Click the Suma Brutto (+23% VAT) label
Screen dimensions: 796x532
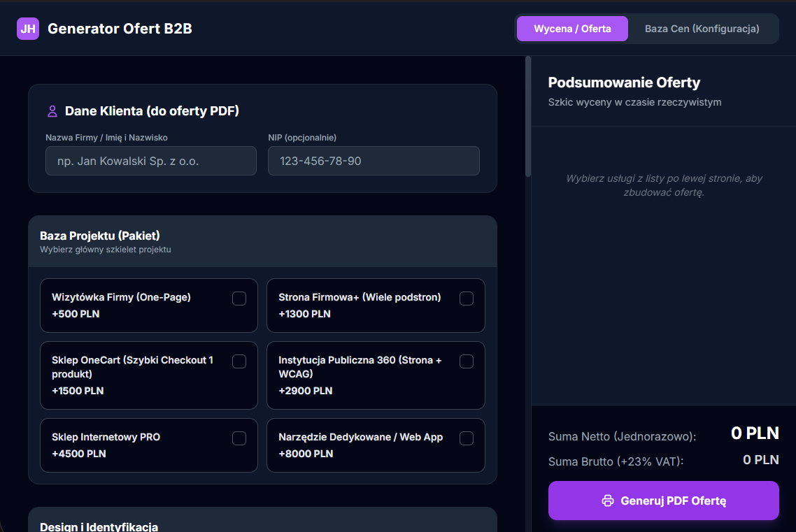616,461
